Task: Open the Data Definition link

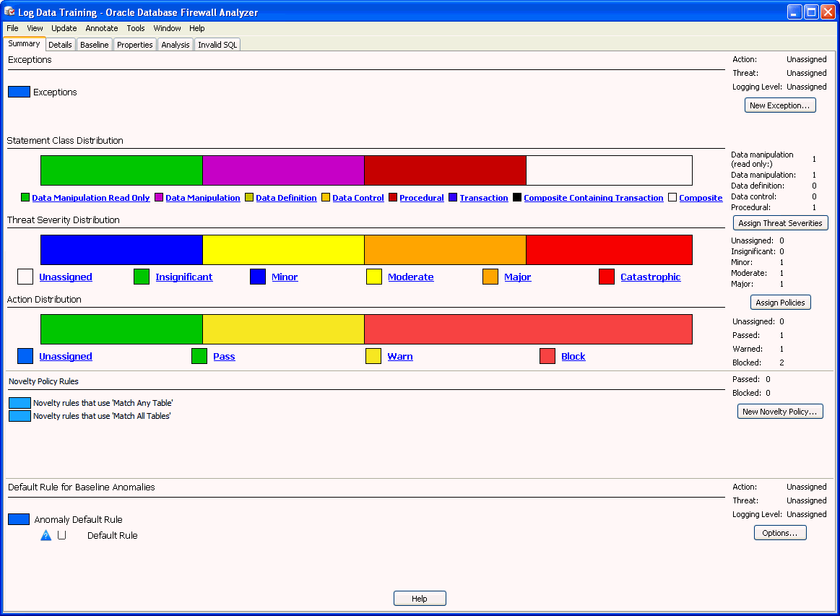Action: coord(286,198)
